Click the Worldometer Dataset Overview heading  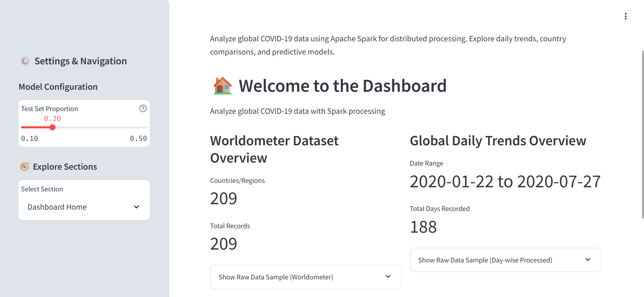pos(274,149)
